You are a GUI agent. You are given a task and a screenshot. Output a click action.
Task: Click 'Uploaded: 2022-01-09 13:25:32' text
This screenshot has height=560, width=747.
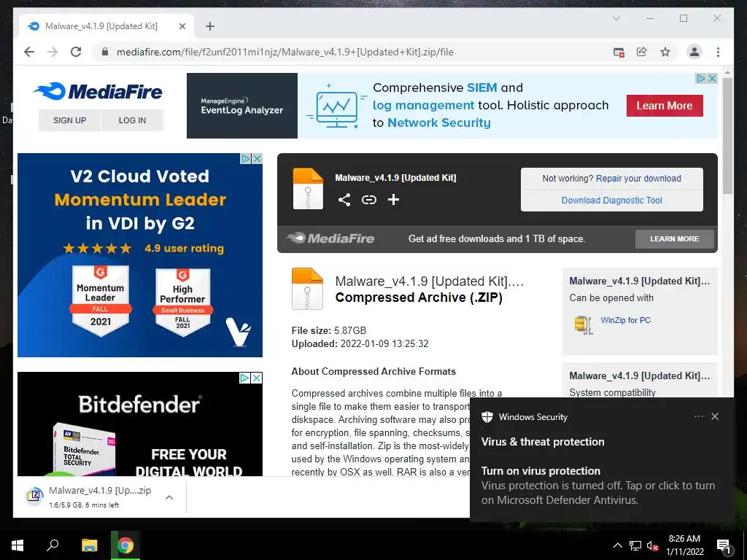tap(360, 344)
